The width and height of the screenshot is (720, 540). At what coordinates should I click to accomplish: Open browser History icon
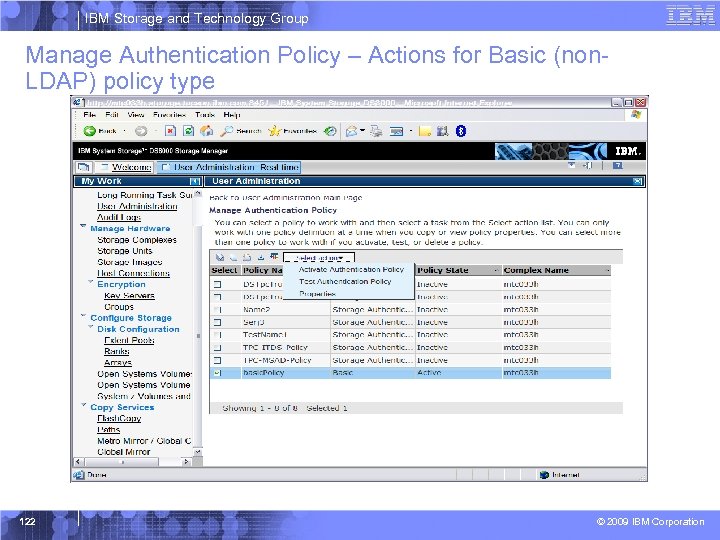point(330,131)
